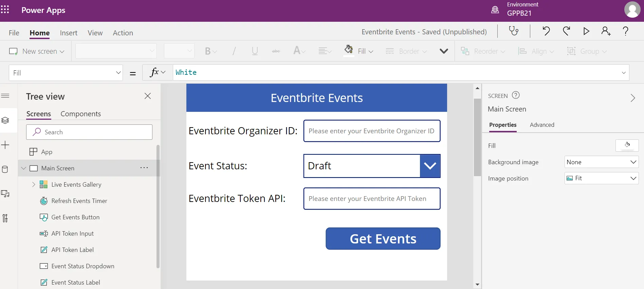This screenshot has width=644, height=289.
Task: Collapse the Main Screen tree node
Action: [24, 168]
